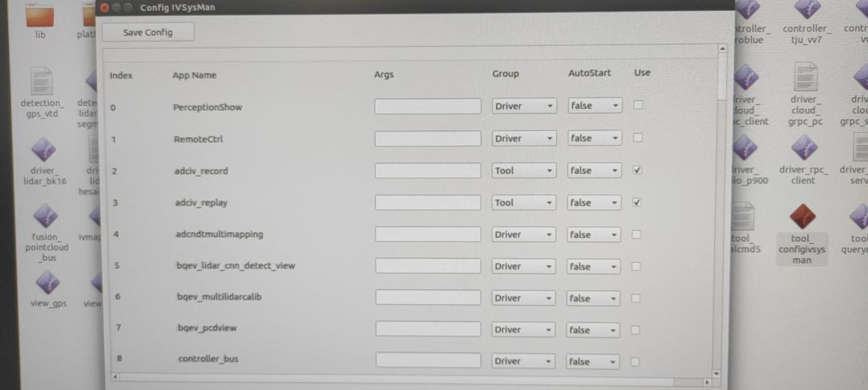Open Group dropdown for controller_bus row
Image resolution: width=868 pixels, height=390 pixels.
click(x=523, y=361)
